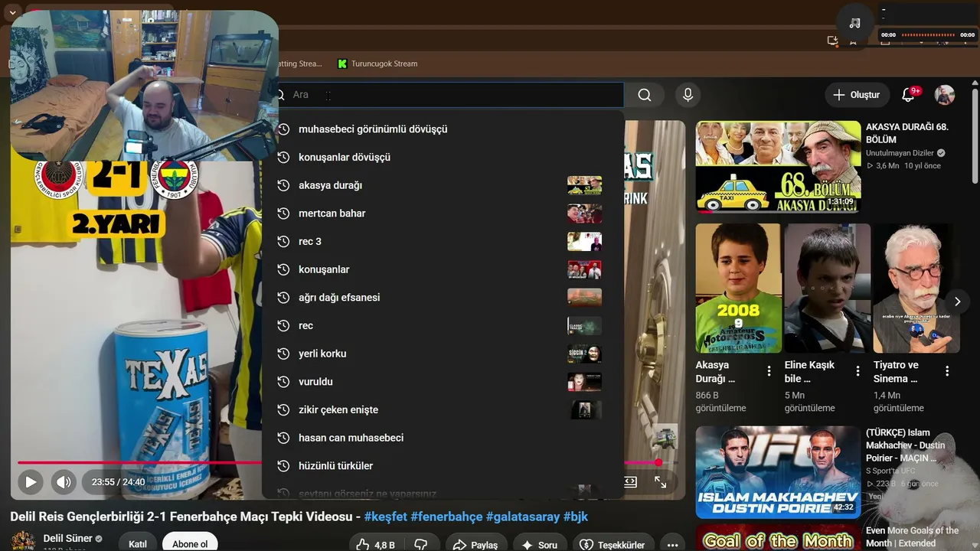
Task: Open Turuncugok Stream bookmark
Action: (x=377, y=64)
